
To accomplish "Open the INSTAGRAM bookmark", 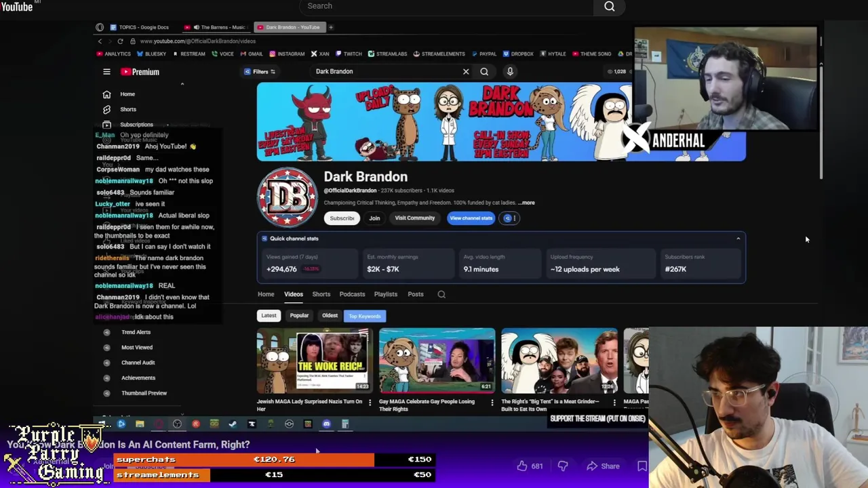I will (x=287, y=54).
